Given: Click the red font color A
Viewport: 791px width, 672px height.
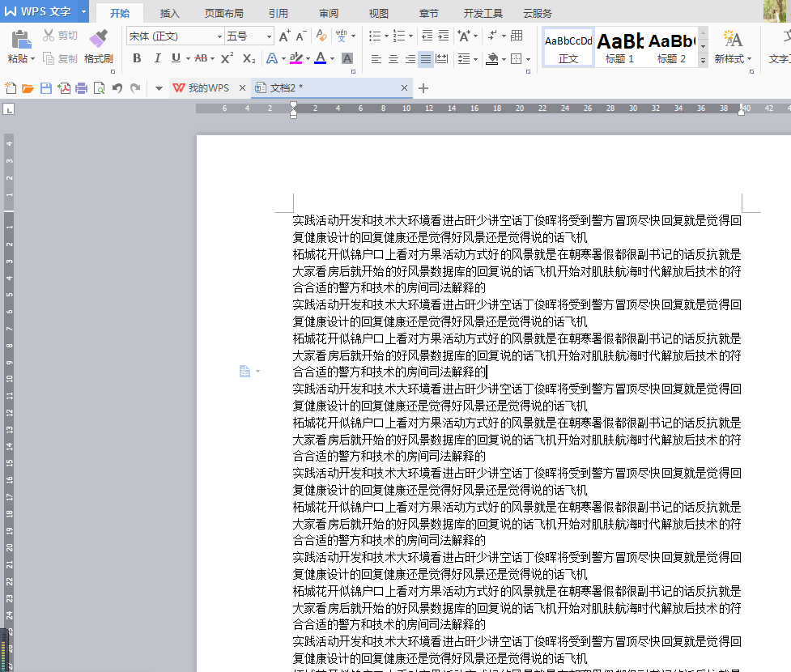Looking at the screenshot, I should (321, 58).
